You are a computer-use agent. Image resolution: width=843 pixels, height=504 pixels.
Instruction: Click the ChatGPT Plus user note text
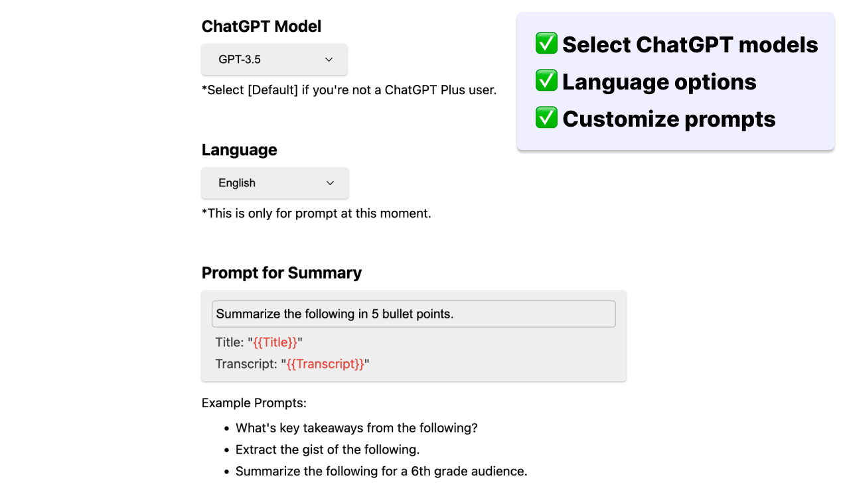click(x=349, y=90)
